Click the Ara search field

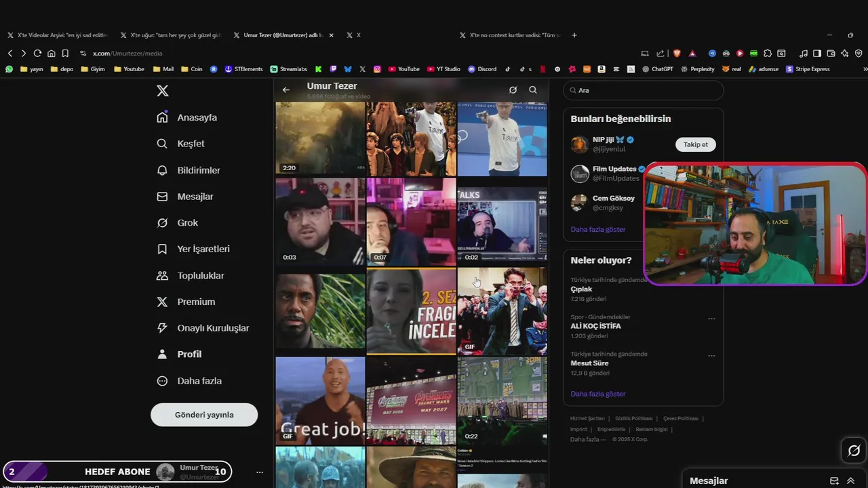(x=643, y=90)
